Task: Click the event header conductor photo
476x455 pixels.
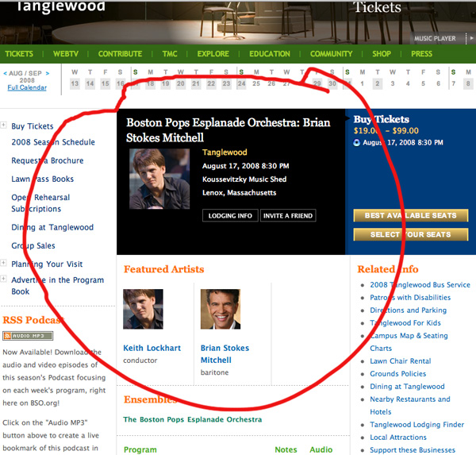Action: pos(159,179)
